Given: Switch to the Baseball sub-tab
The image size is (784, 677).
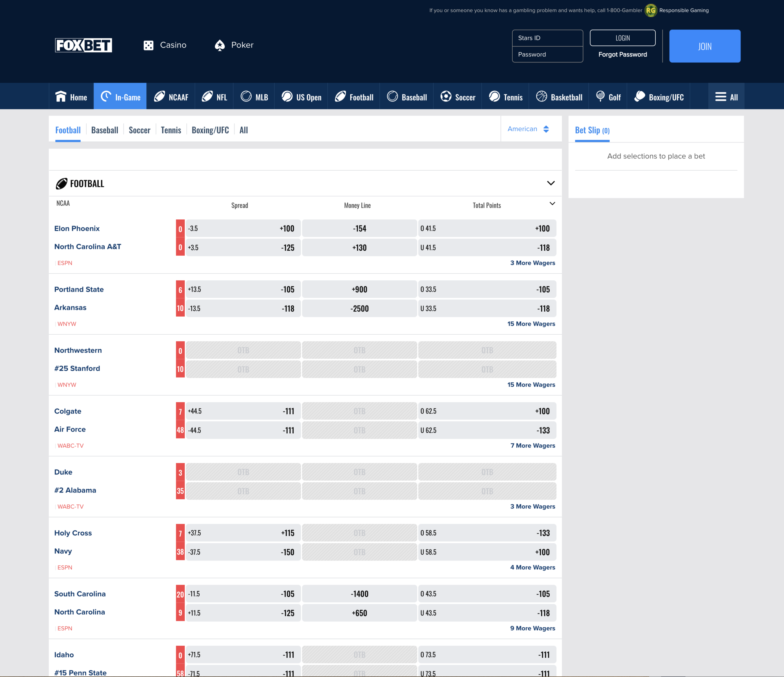Looking at the screenshot, I should [x=105, y=130].
